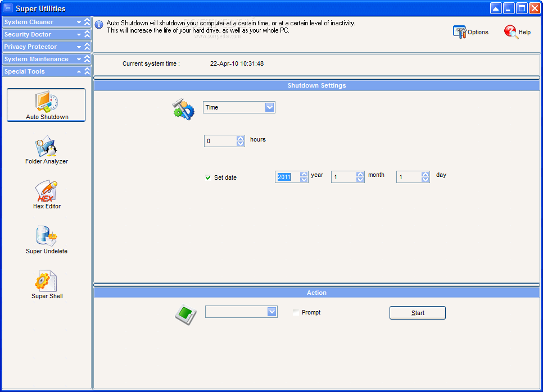The image size is (543, 392).
Task: Enable the Prompt checkbox
Action: (x=296, y=312)
